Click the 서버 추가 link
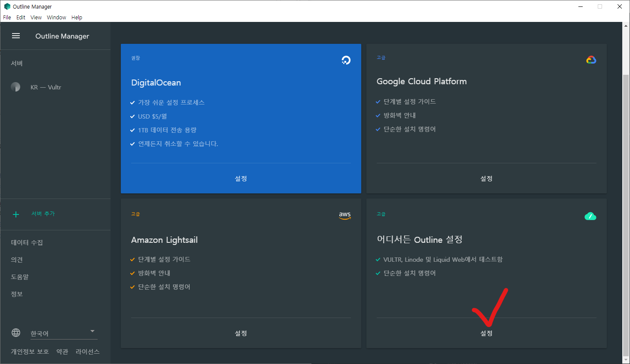Image resolution: width=630 pixels, height=364 pixels. click(x=43, y=214)
